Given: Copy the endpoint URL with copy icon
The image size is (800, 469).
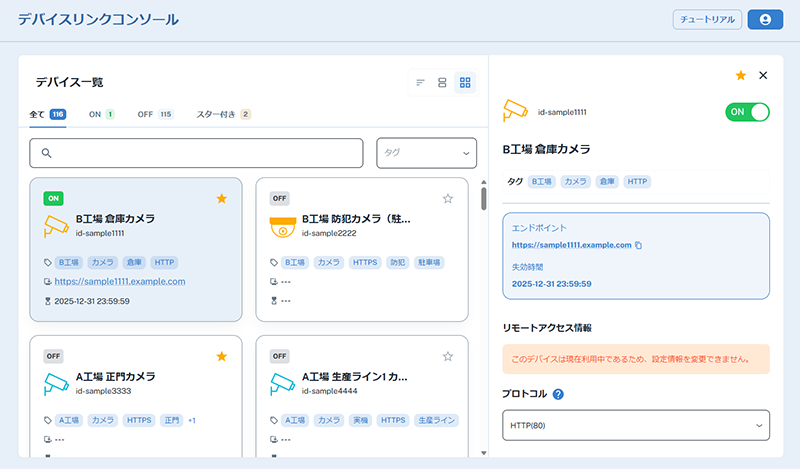Looking at the screenshot, I should (x=638, y=245).
